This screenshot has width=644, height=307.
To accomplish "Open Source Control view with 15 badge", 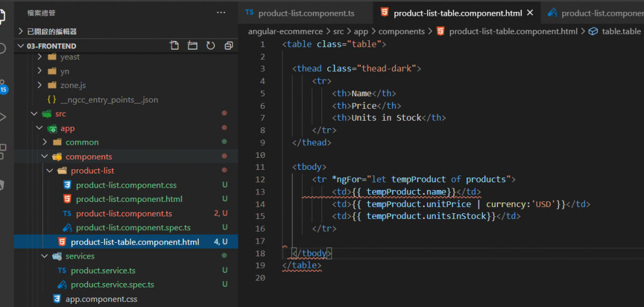I will pos(3,86).
